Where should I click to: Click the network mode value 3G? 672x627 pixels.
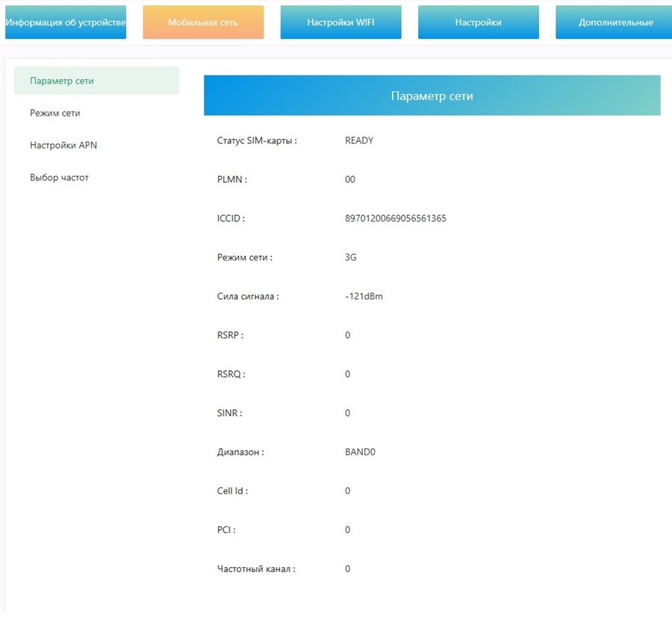351,257
